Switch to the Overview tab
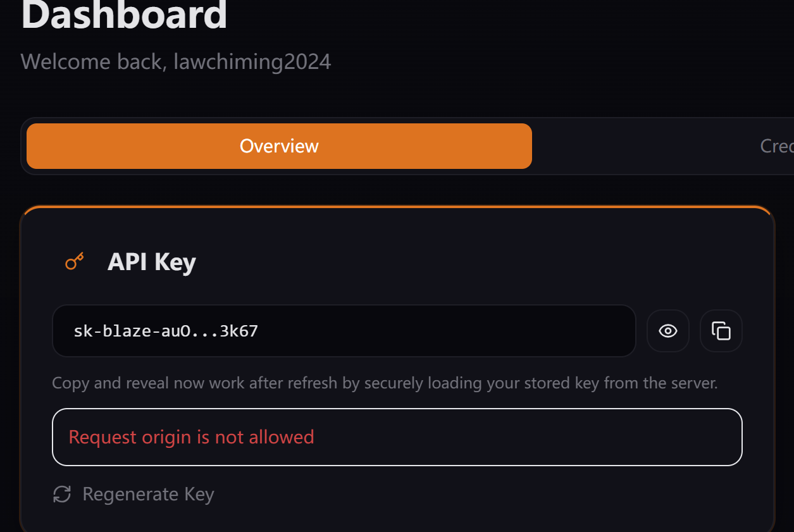This screenshot has width=794, height=532. (x=279, y=146)
